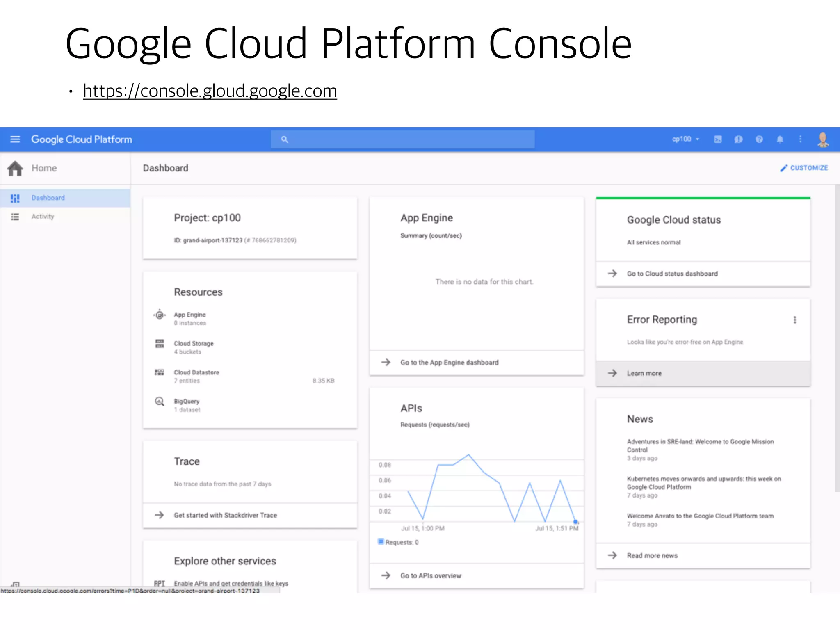Click the Dashboard sidebar grid icon
This screenshot has width=840, height=630.
15,198
